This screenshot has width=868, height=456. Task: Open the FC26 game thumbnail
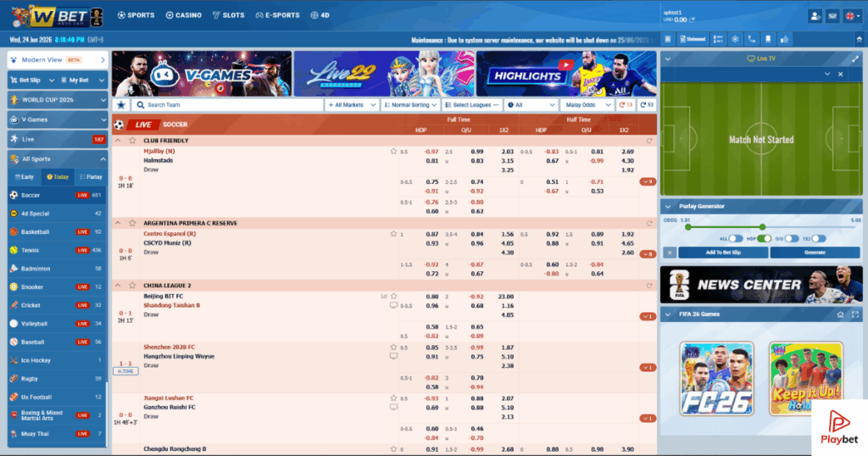717,379
